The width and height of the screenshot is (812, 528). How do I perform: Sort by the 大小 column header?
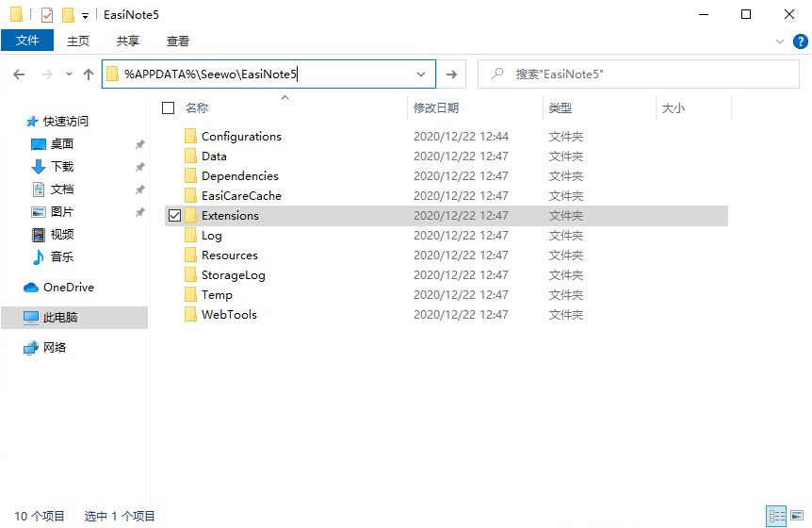coord(674,107)
